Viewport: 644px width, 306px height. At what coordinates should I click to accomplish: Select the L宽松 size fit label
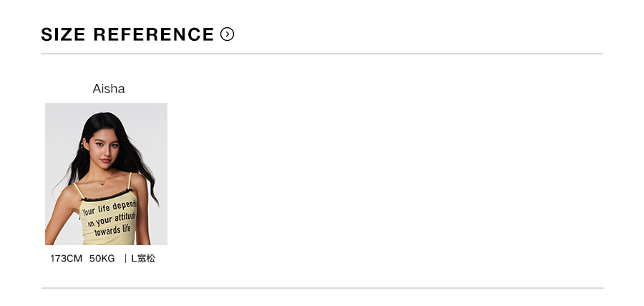143,259
